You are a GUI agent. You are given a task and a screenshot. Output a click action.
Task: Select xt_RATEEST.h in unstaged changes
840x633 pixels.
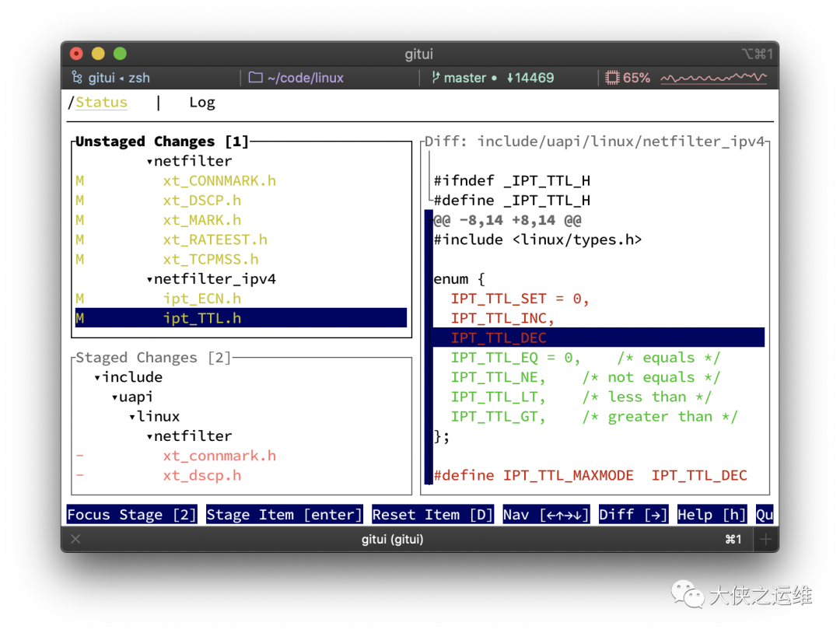[x=215, y=240]
